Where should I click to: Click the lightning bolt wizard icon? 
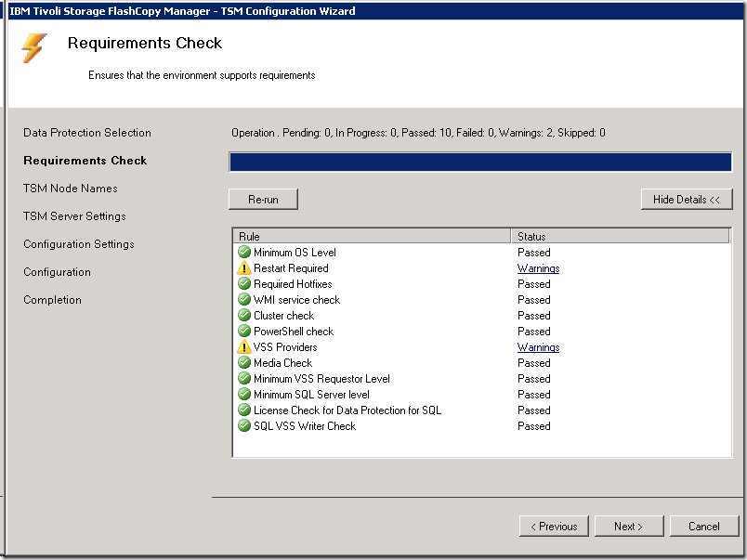coord(34,47)
